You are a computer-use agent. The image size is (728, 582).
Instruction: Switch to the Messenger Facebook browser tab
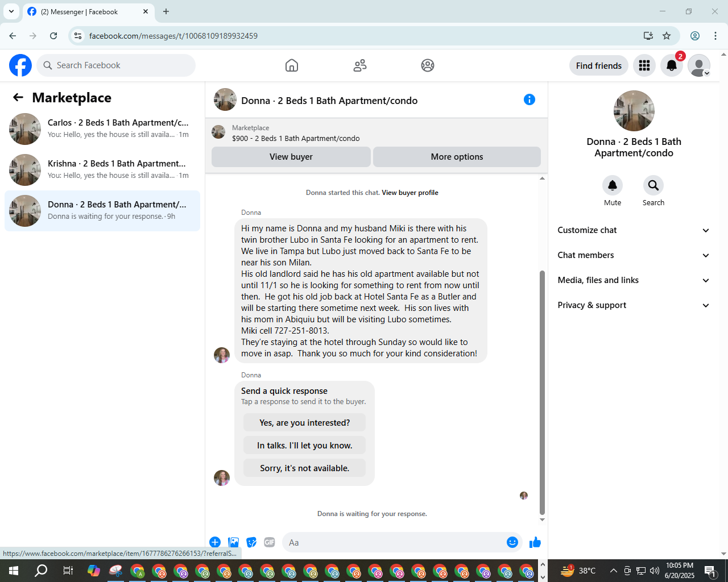pos(88,11)
